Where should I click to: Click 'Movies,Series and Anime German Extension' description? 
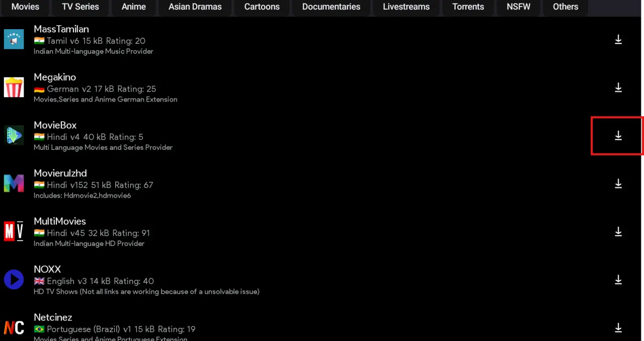point(106,100)
